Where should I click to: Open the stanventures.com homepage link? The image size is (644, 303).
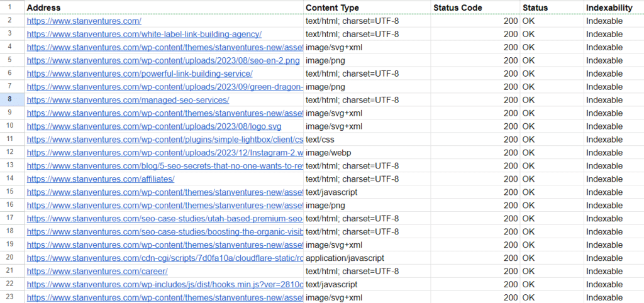pos(84,21)
